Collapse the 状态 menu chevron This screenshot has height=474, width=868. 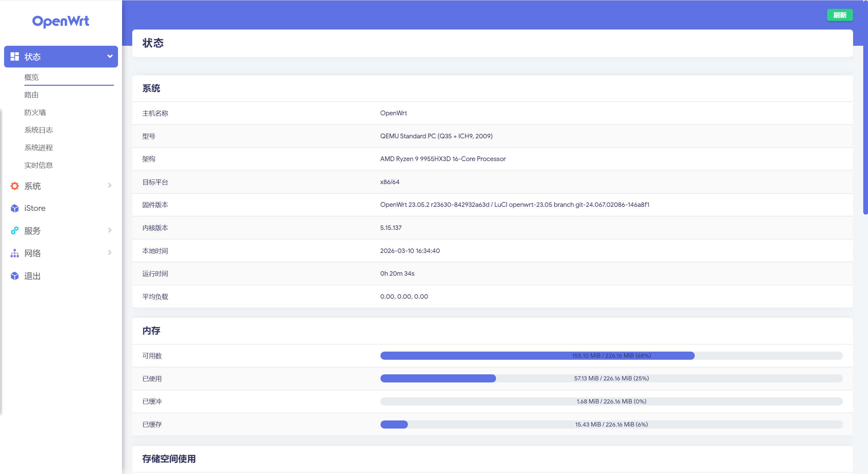click(110, 56)
